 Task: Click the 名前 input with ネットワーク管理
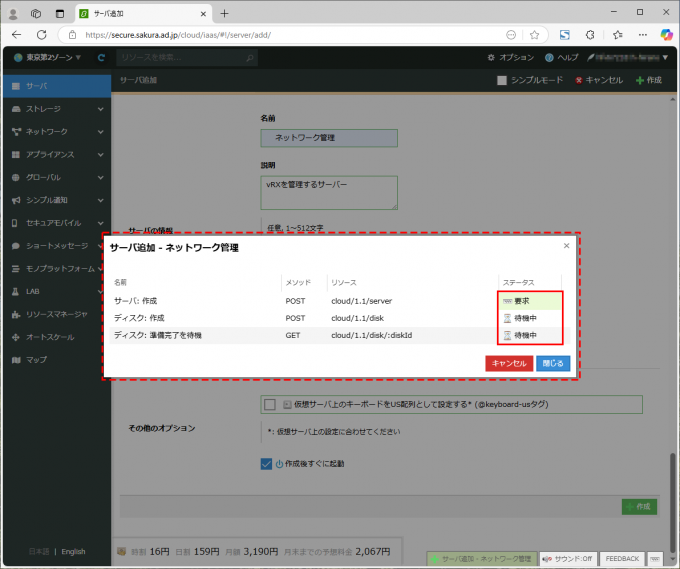click(329, 138)
